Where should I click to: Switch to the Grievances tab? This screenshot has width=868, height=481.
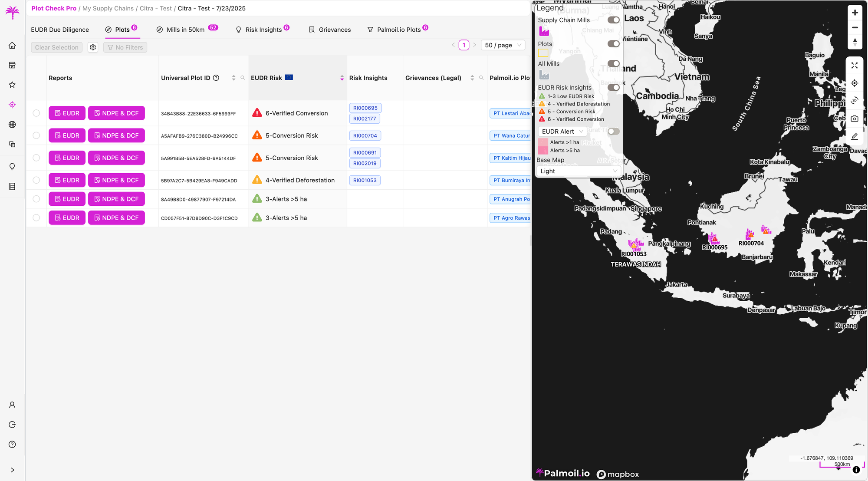(x=330, y=30)
